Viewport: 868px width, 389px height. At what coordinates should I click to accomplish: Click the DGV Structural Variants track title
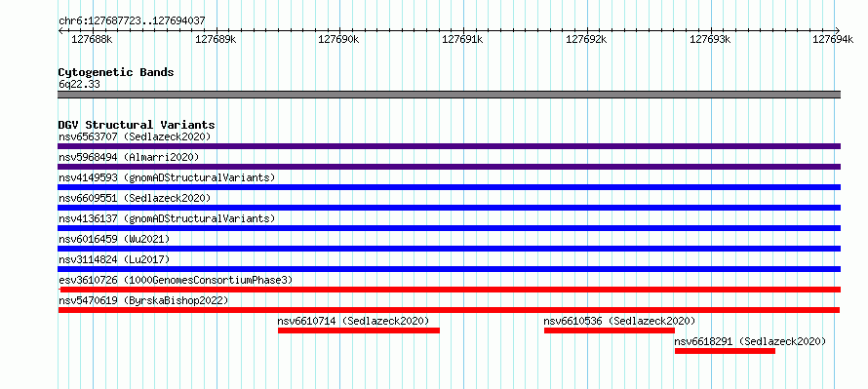(x=137, y=125)
